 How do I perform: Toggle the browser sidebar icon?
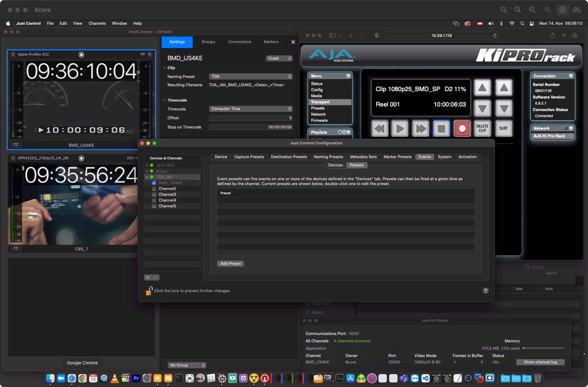[x=332, y=35]
